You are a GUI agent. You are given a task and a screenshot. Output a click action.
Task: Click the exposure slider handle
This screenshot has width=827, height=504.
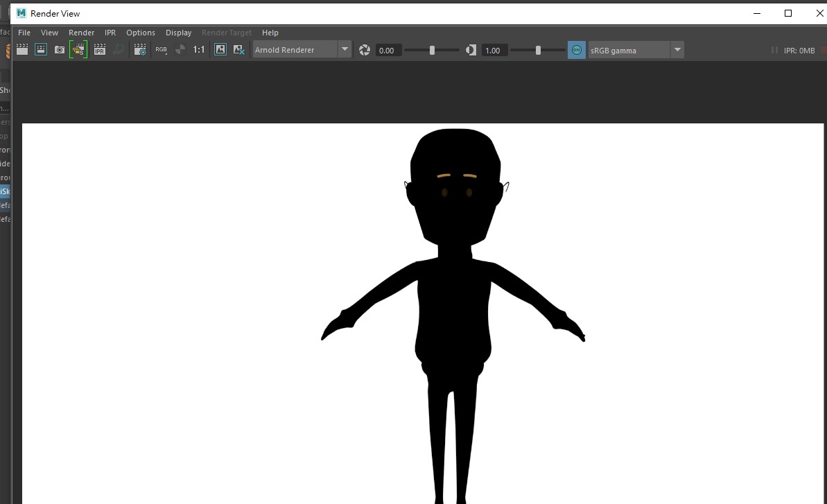(432, 50)
